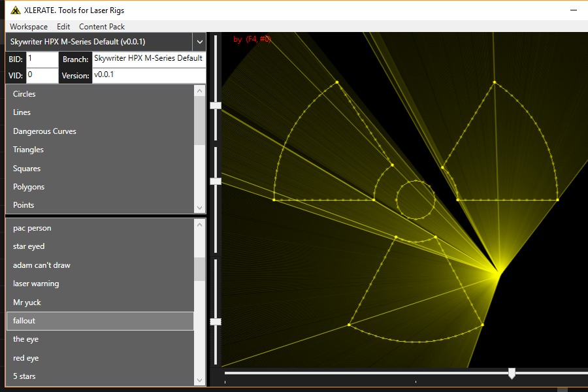Click the BID input field

tap(42, 59)
